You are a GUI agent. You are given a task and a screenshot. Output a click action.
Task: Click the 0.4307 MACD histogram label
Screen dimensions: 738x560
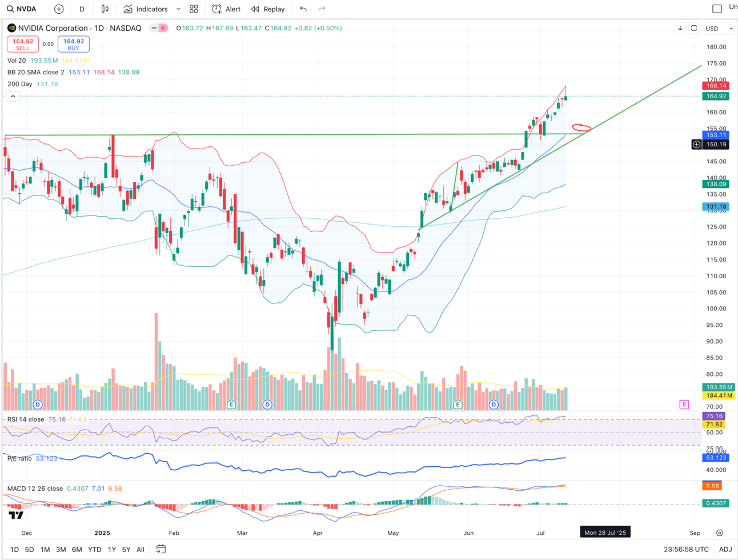[x=715, y=503]
